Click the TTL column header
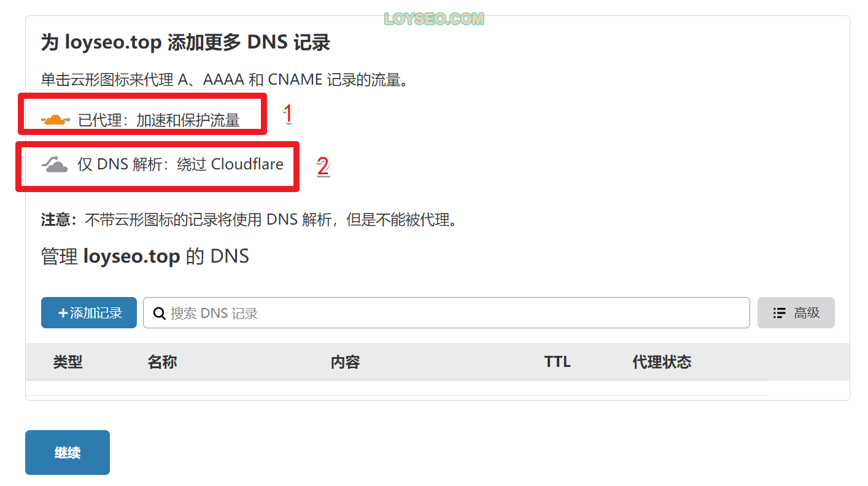This screenshot has width=868, height=486. 557,362
